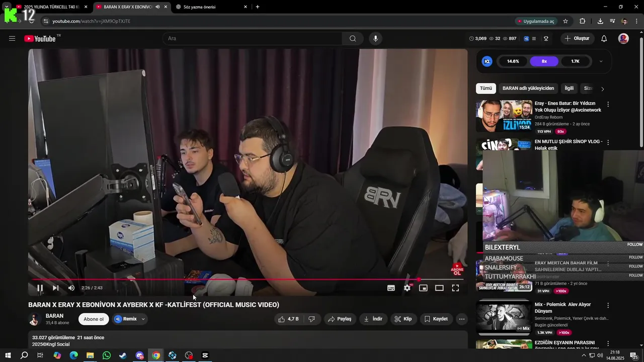
Task: Toggle subtitles on the player
Action: tap(391, 288)
